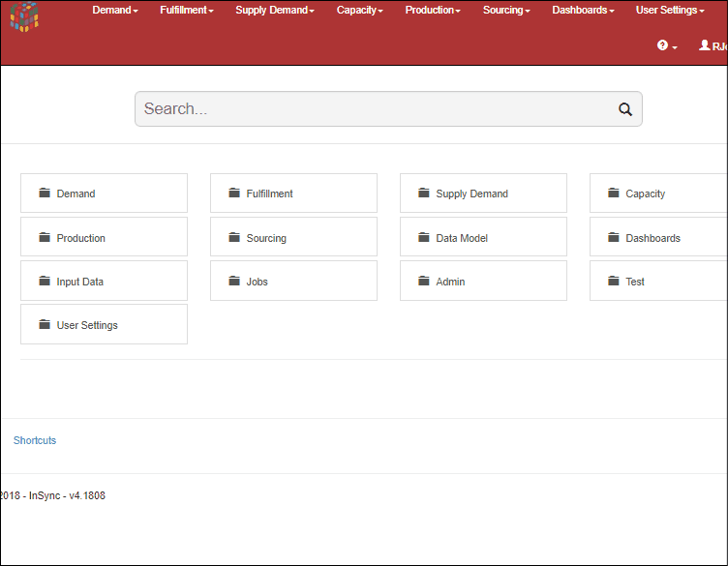Open the User Settings folder tile
Viewport: 728px width, 566px height.
tap(104, 325)
